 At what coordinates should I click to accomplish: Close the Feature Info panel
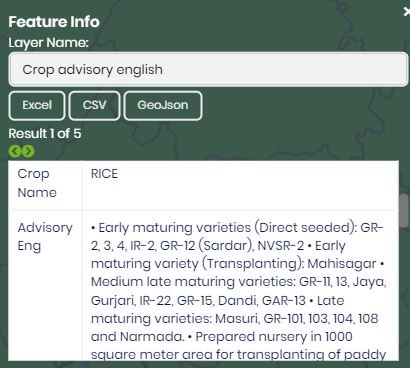(x=406, y=12)
